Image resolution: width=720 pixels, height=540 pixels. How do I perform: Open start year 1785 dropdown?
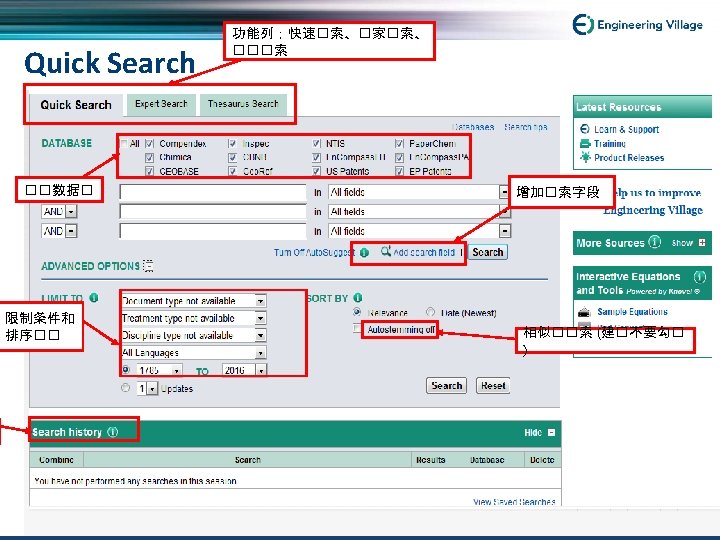point(176,370)
